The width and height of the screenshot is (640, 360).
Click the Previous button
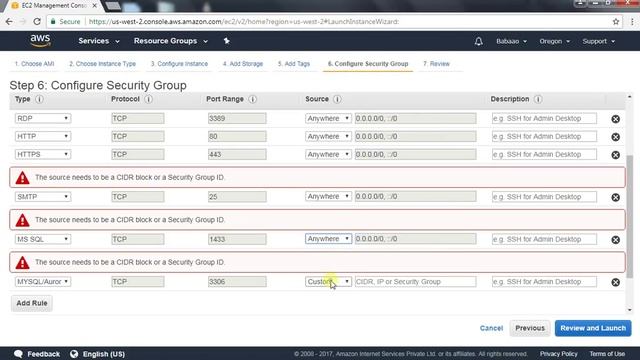pos(530,328)
